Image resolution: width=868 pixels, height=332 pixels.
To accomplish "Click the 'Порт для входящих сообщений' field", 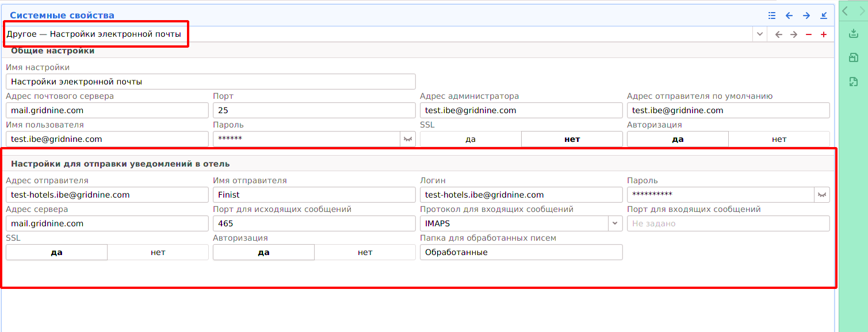I will (x=728, y=223).
